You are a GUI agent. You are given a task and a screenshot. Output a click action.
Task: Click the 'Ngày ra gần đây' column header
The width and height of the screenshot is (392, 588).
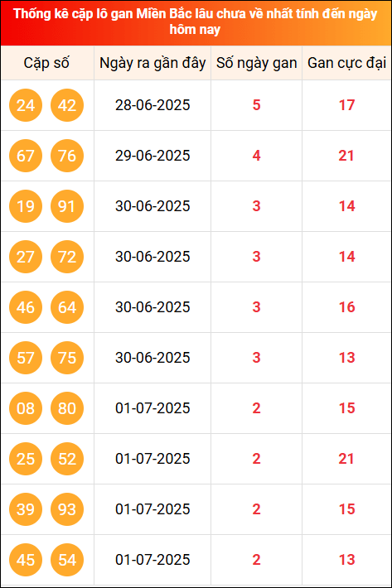152,63
